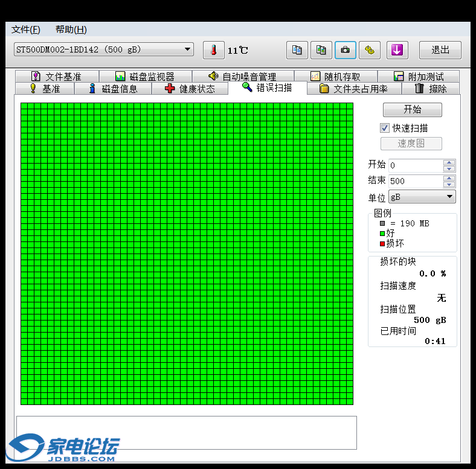The image size is (476, 469).
Task: Click the 开始 value input field
Action: tap(416, 165)
